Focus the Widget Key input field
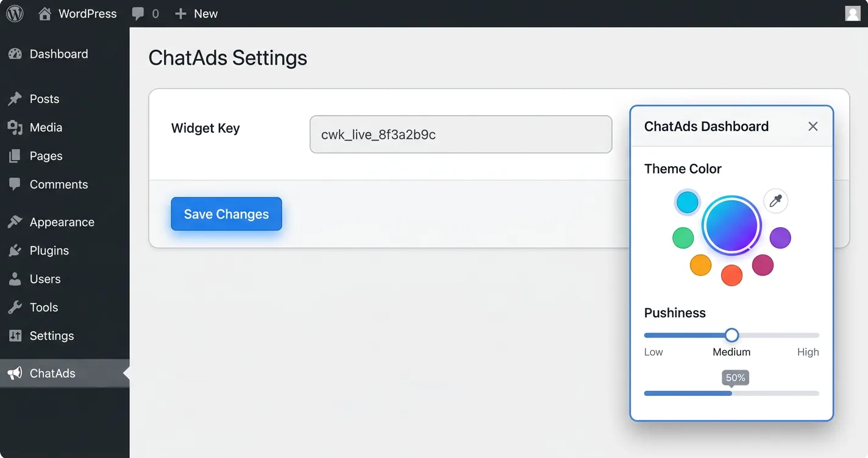Image resolution: width=868 pixels, height=458 pixels. 461,135
